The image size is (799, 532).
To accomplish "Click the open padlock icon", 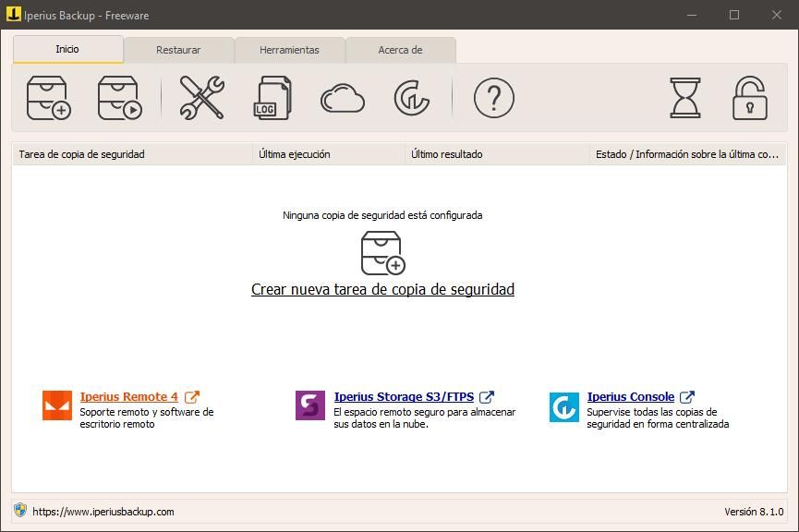I will 749,98.
